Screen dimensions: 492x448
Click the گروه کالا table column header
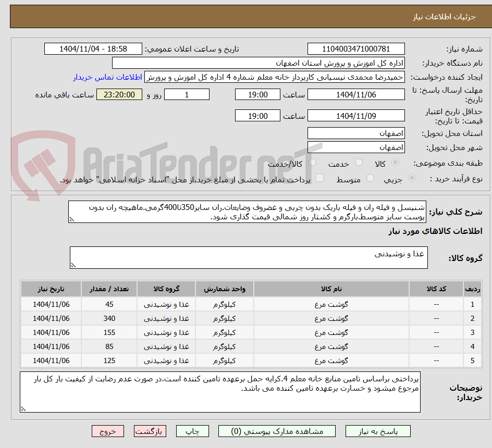point(166,289)
